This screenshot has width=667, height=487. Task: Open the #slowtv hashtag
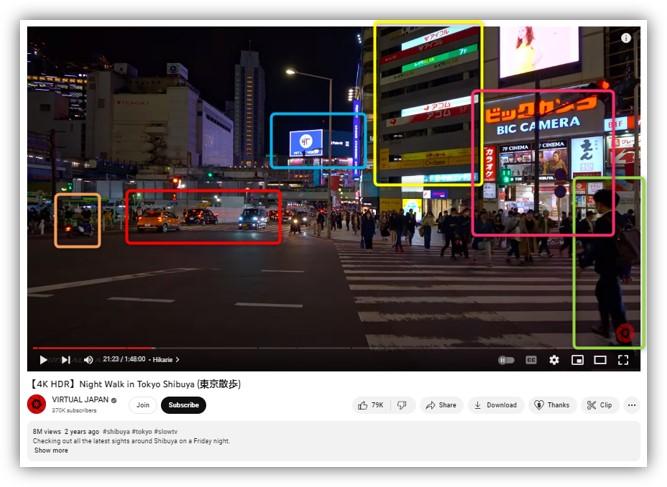coord(165,431)
